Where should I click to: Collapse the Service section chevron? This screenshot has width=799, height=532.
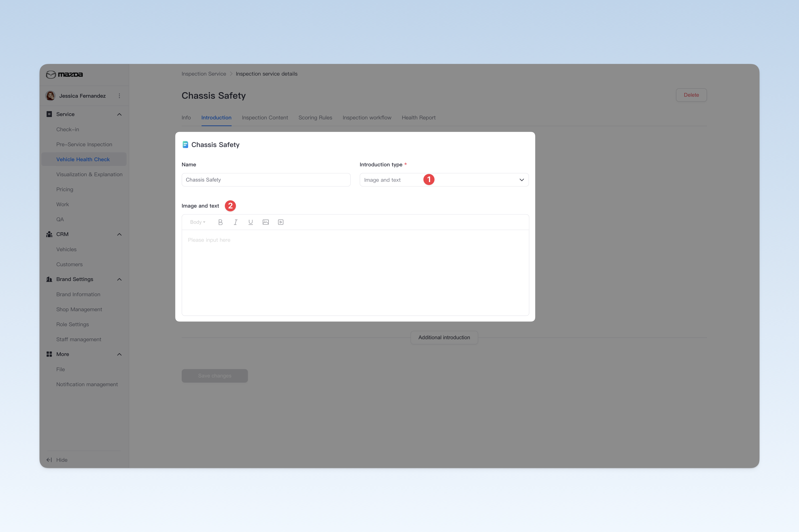(x=119, y=114)
